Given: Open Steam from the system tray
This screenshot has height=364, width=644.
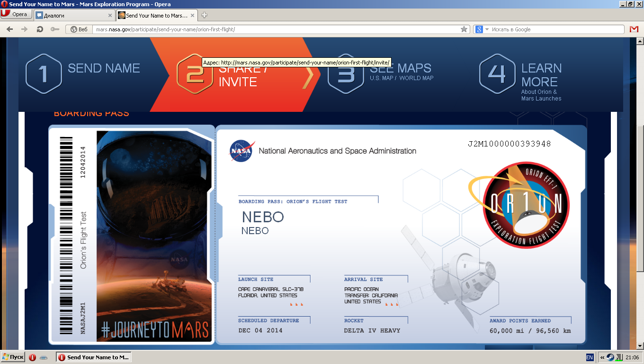Looking at the screenshot, I should click(611, 357).
